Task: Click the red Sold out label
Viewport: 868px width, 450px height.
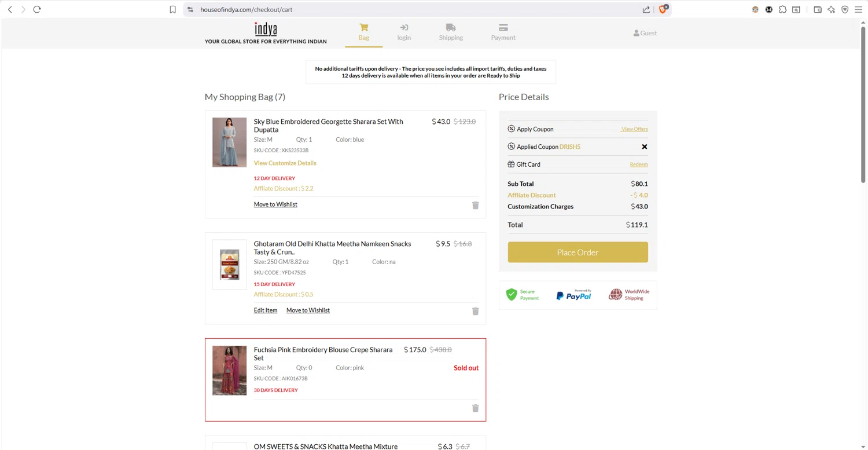Action: coord(466,368)
